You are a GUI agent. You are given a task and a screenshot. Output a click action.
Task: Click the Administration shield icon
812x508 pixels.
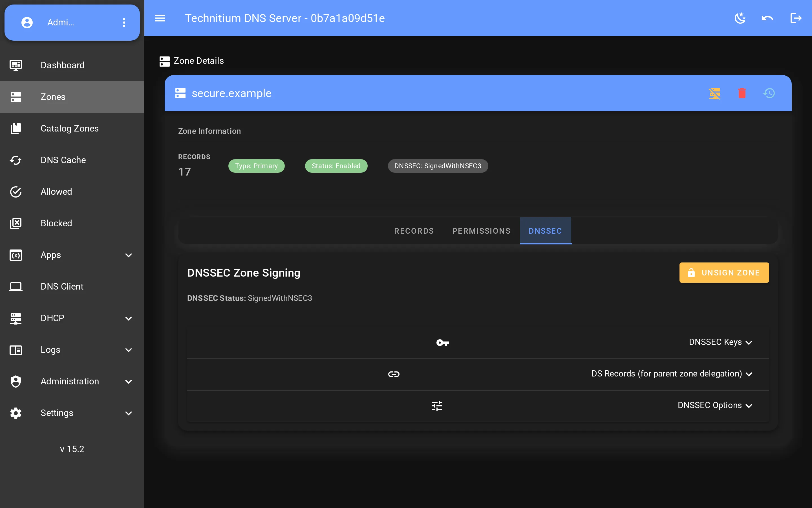click(16, 381)
